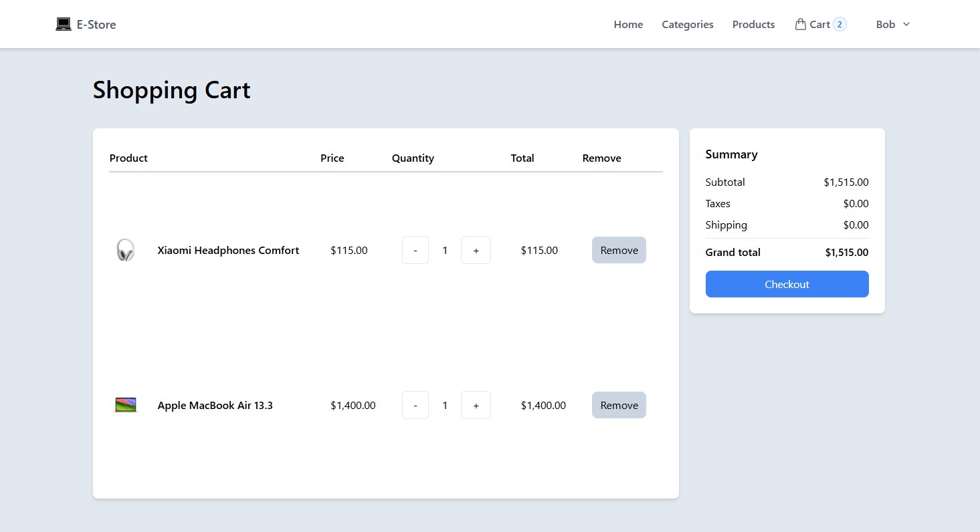
Task: Open the Products nav link
Action: click(753, 25)
